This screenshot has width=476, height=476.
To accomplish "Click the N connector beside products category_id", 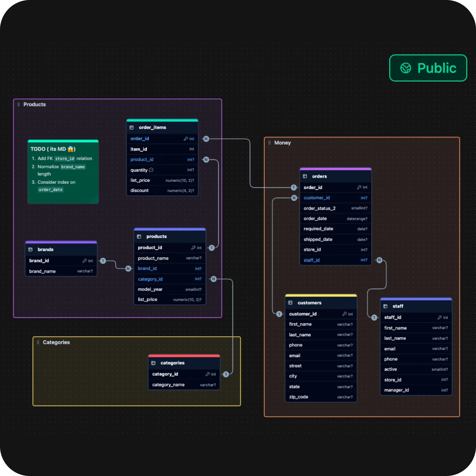I will 214,279.
